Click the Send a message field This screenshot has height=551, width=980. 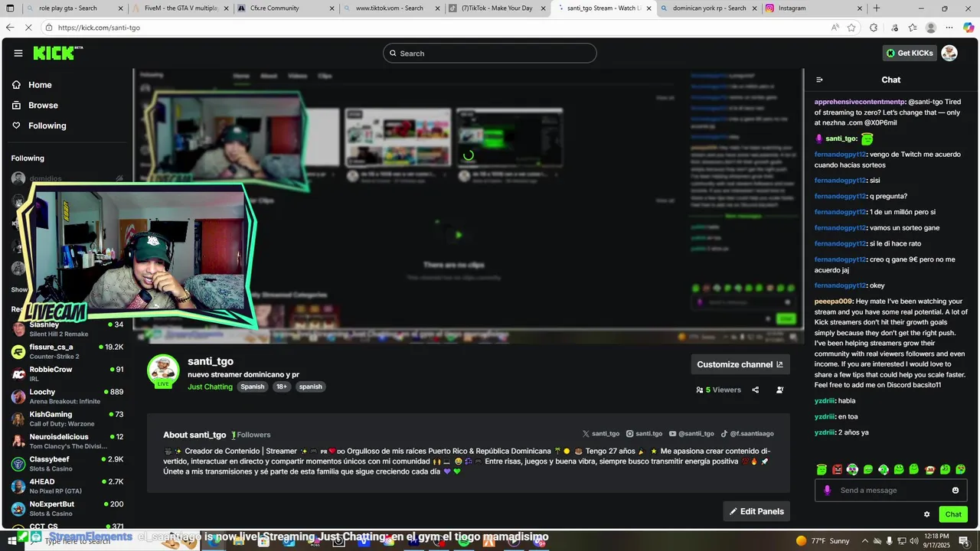coord(891,491)
